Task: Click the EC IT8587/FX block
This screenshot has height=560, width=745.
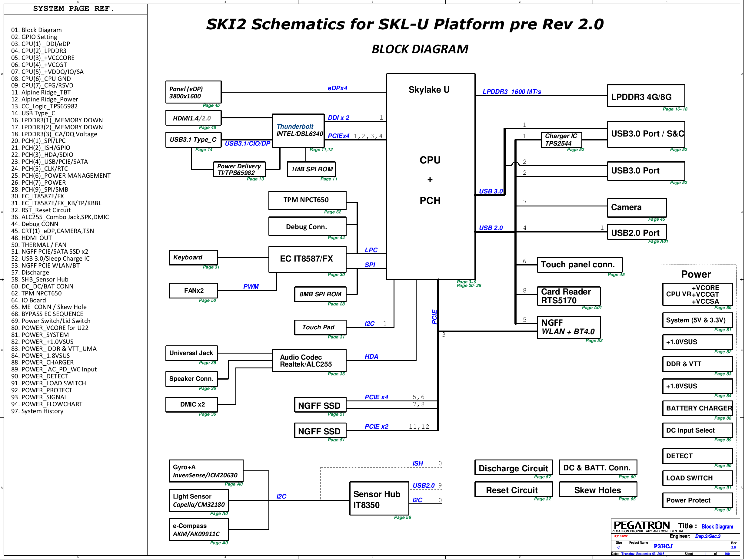Action: click(x=307, y=259)
